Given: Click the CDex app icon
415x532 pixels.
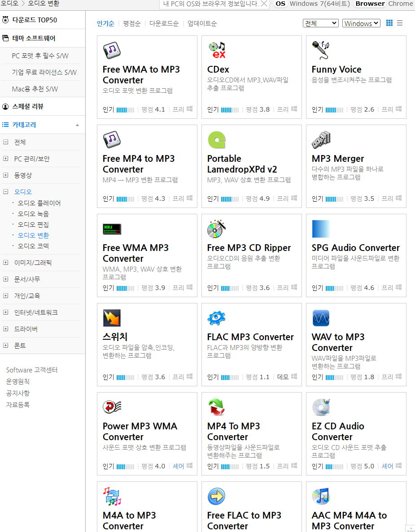Looking at the screenshot, I should tap(217, 50).
